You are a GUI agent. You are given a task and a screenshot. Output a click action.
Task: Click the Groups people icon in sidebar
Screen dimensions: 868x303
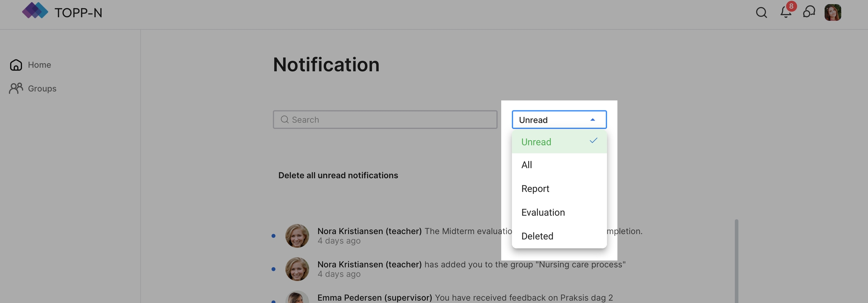[16, 89]
